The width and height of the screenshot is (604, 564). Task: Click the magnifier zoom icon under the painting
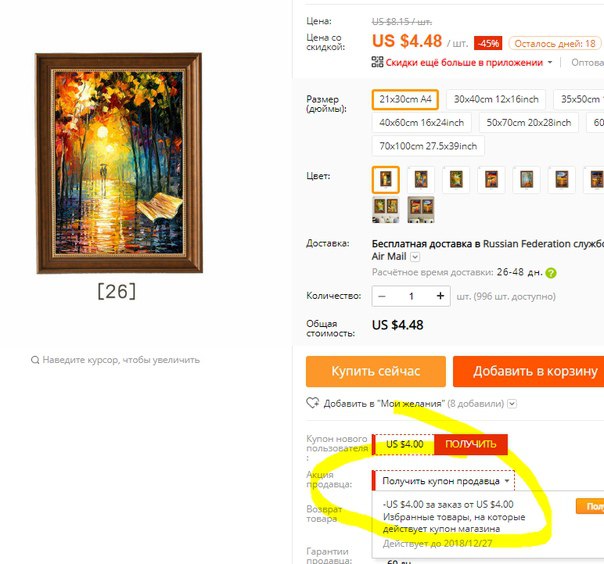point(35,360)
